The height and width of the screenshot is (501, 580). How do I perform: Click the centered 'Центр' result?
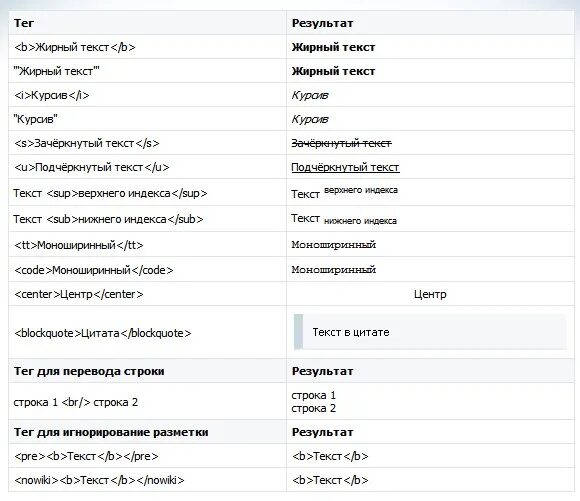tap(430, 294)
